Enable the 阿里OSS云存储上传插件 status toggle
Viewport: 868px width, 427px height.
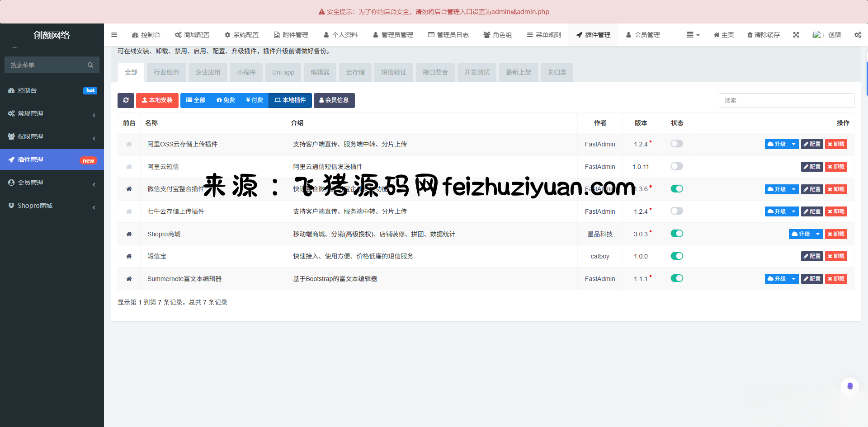[x=677, y=144]
